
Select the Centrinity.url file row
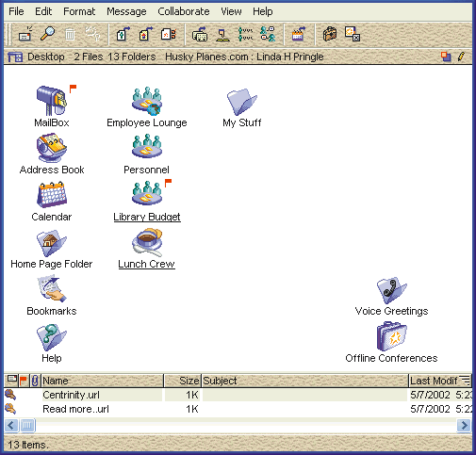(x=238, y=395)
